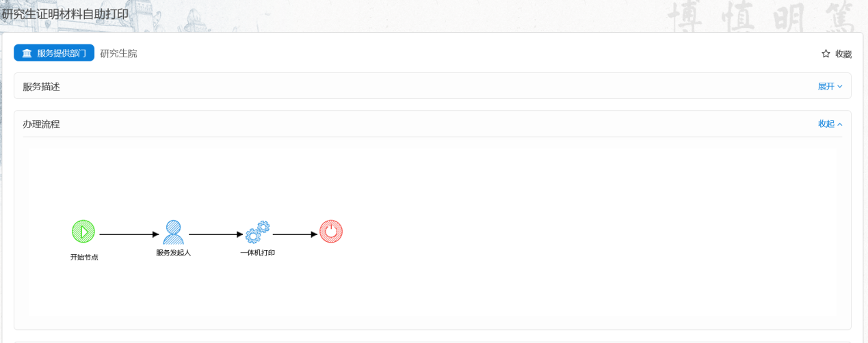Screen dimensions: 868x343
Task: Click the 收藏 star icon
Action: pos(826,54)
